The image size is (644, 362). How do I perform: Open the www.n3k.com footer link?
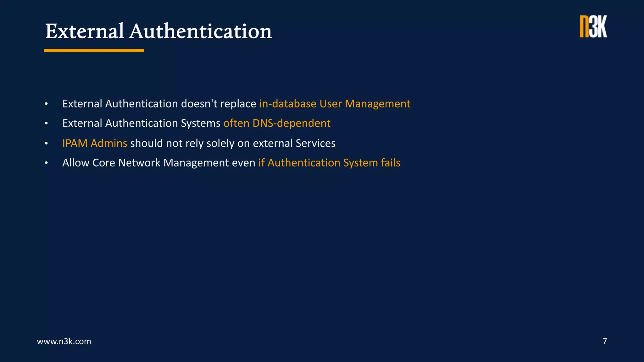point(64,341)
